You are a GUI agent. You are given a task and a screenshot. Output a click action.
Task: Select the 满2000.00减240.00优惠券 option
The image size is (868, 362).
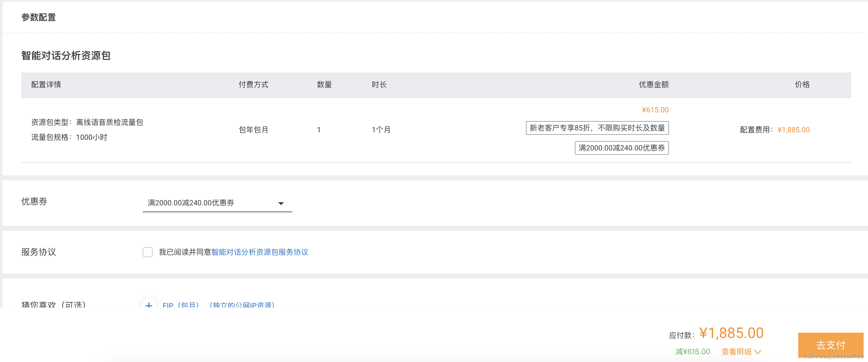coord(191,203)
